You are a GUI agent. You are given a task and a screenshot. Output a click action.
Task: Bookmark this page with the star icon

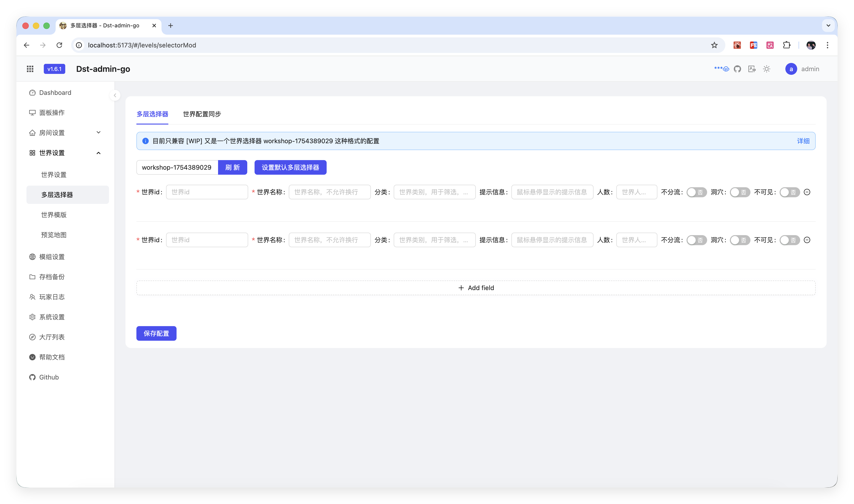coord(714,45)
